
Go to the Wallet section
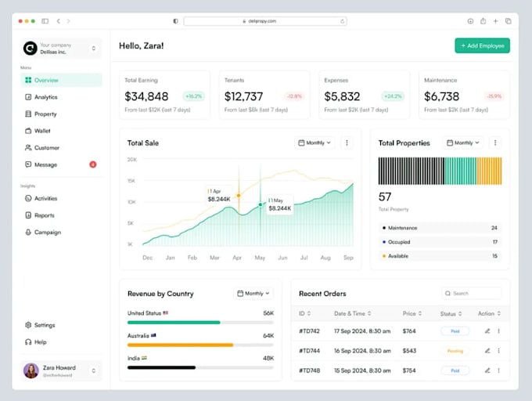pyautogui.click(x=42, y=131)
